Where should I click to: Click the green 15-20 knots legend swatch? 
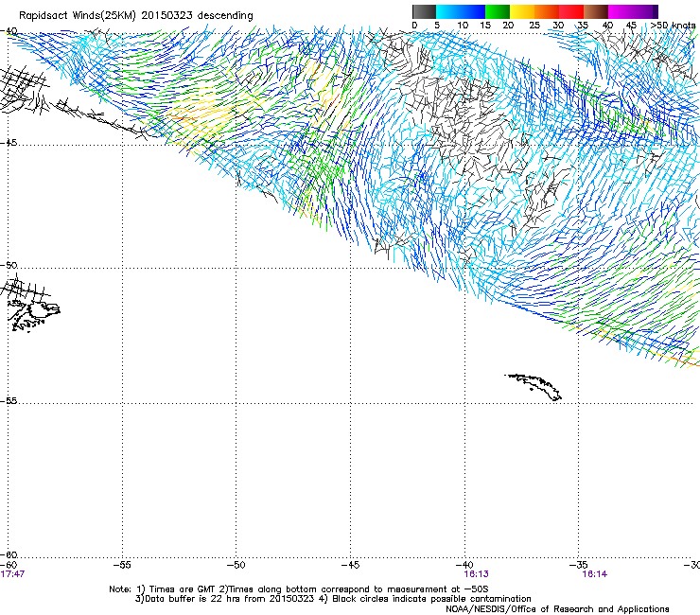(x=498, y=11)
